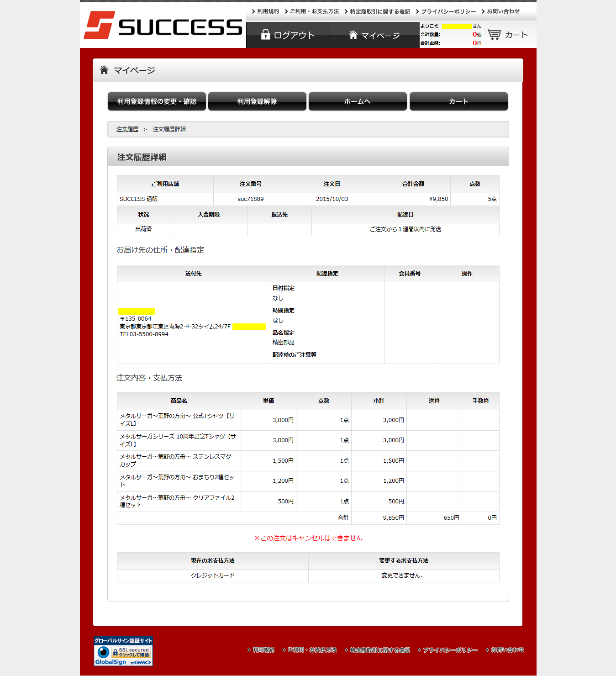This screenshot has width=616, height=676.
Task: Go back to 注文履歴 breadcrumb link
Action: tap(127, 129)
